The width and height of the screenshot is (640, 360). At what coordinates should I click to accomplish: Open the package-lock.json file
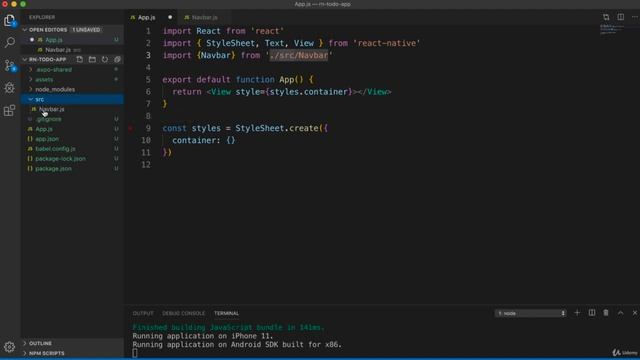coord(60,158)
